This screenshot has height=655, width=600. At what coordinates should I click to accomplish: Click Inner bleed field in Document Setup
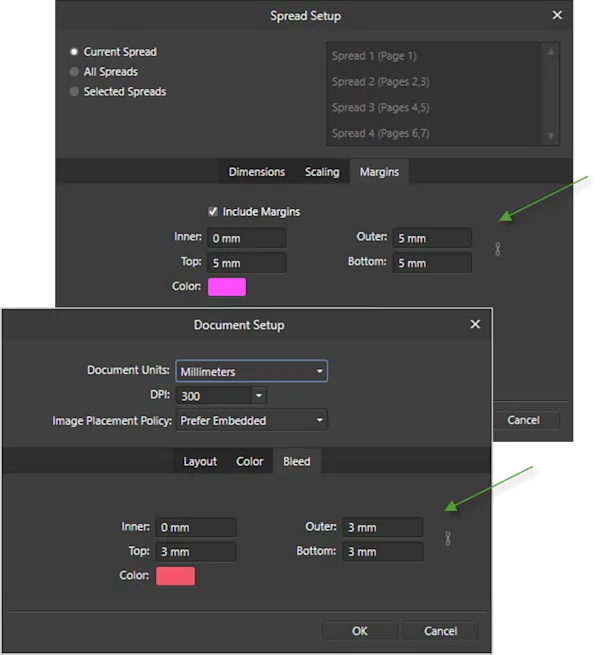pyautogui.click(x=196, y=527)
